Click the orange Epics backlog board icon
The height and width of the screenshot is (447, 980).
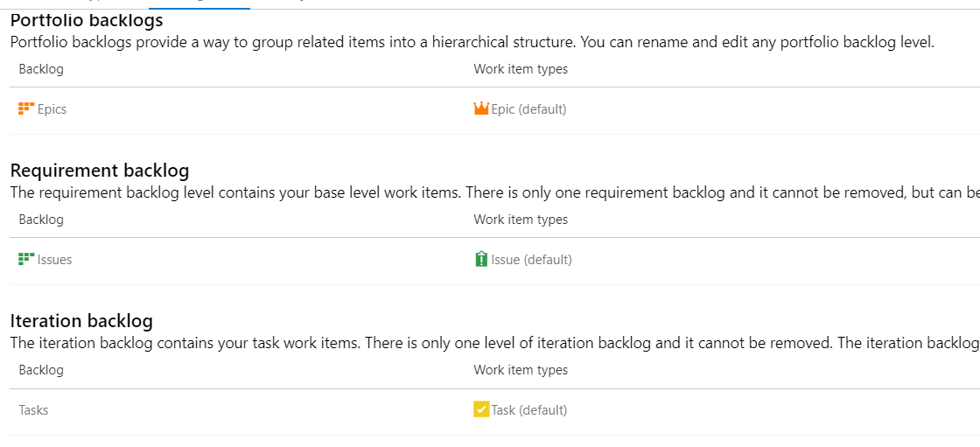[26, 108]
